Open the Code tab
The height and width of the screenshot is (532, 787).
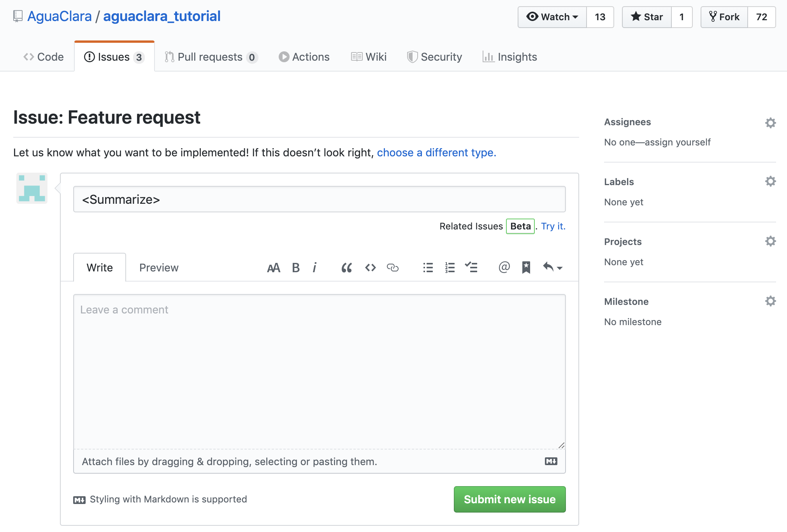[44, 57]
